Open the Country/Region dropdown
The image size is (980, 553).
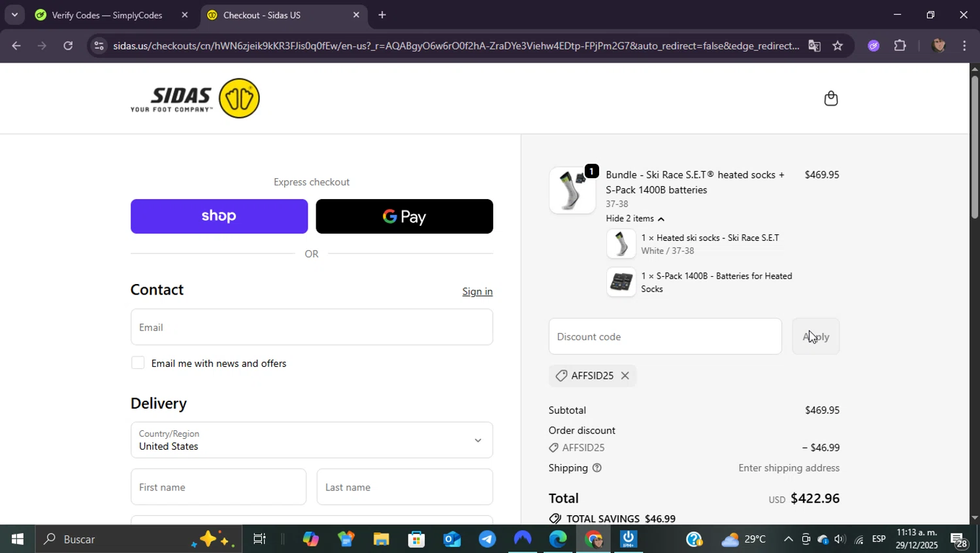(x=312, y=440)
